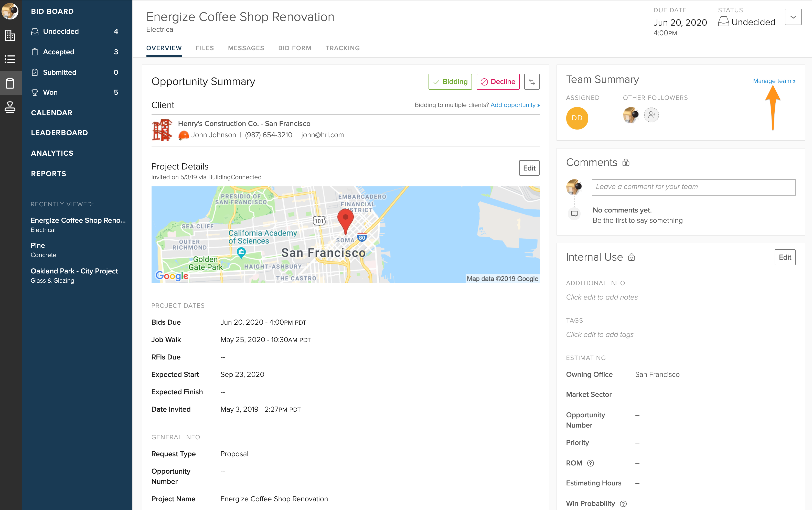
Task: Click the red Decline button
Action: [498, 82]
